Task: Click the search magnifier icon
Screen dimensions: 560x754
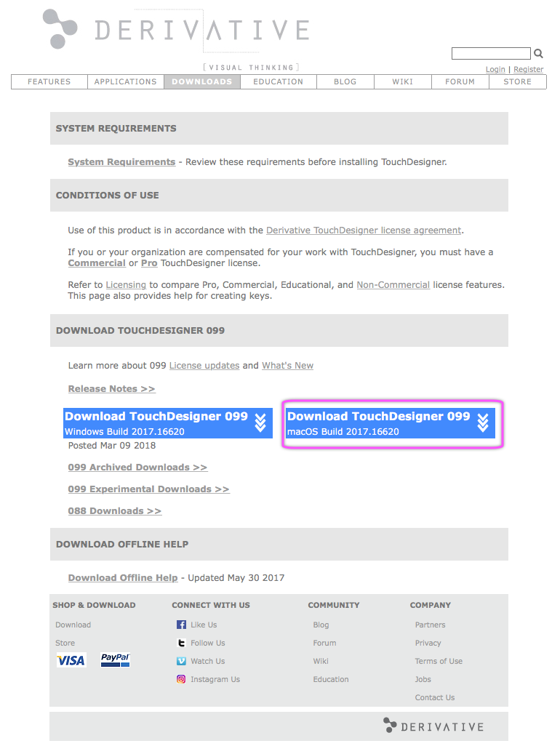Action: click(x=538, y=53)
